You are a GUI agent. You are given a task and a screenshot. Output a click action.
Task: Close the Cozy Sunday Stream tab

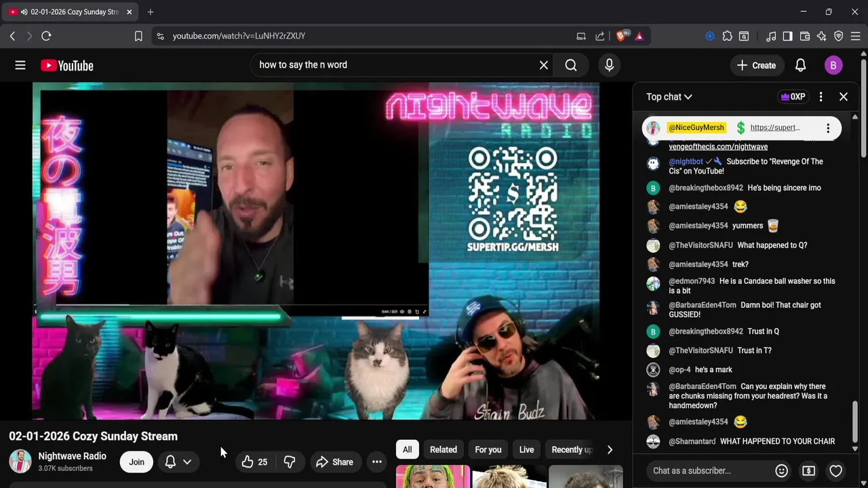pos(130,12)
